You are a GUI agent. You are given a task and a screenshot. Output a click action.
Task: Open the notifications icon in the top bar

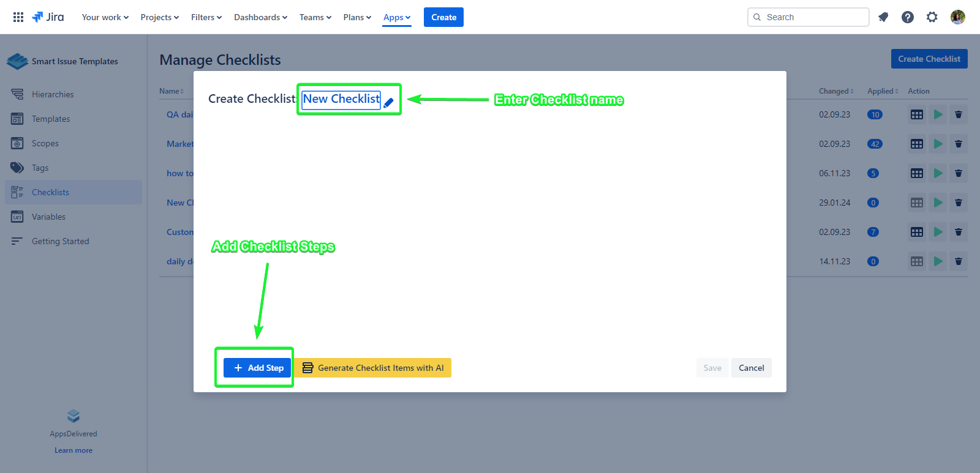883,17
